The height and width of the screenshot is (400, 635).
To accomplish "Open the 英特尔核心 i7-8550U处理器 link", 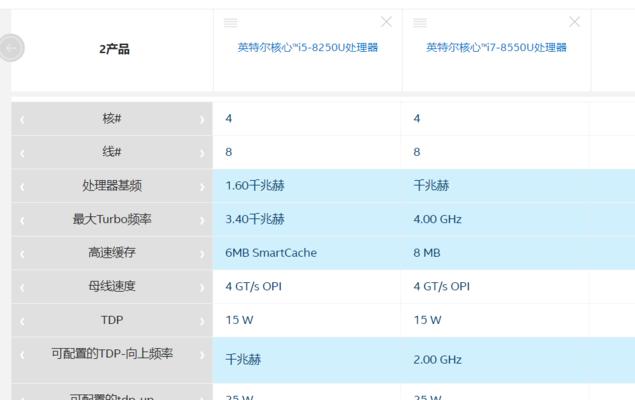I will coord(496,48).
